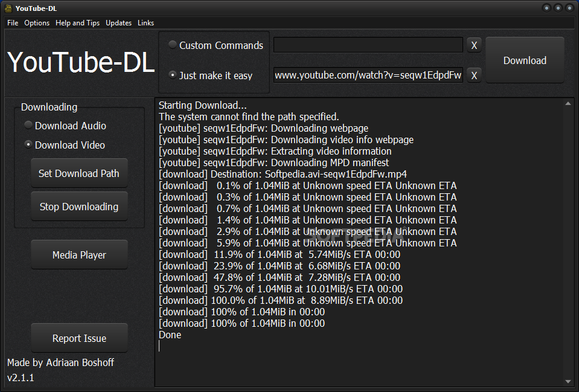Click the log line showing 11.9% at 5.74MiB/s
This screenshot has height=392, width=579.
(279, 254)
